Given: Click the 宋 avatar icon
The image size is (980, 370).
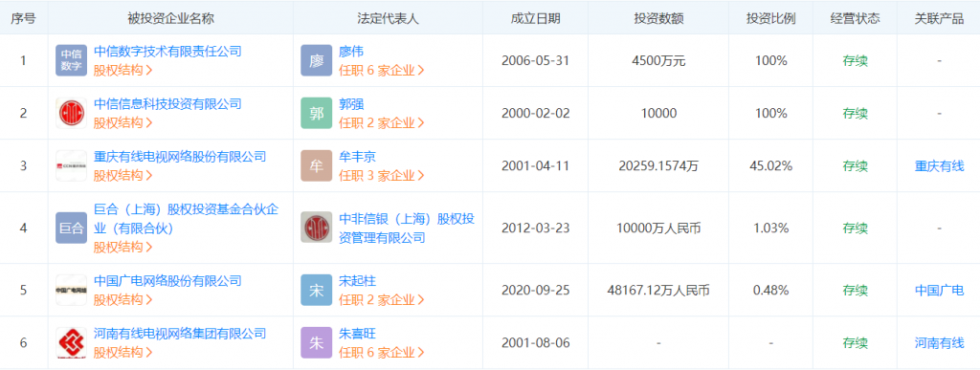Looking at the screenshot, I should pyautogui.click(x=316, y=290).
